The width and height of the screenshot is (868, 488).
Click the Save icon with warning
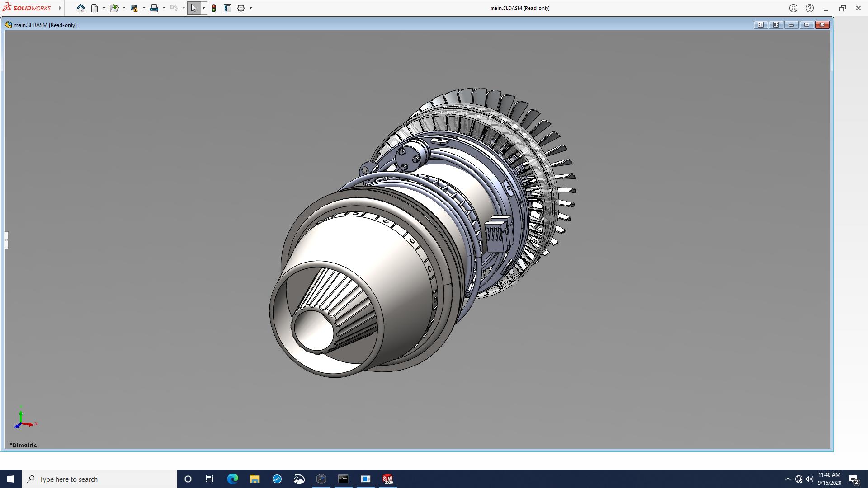click(x=134, y=8)
